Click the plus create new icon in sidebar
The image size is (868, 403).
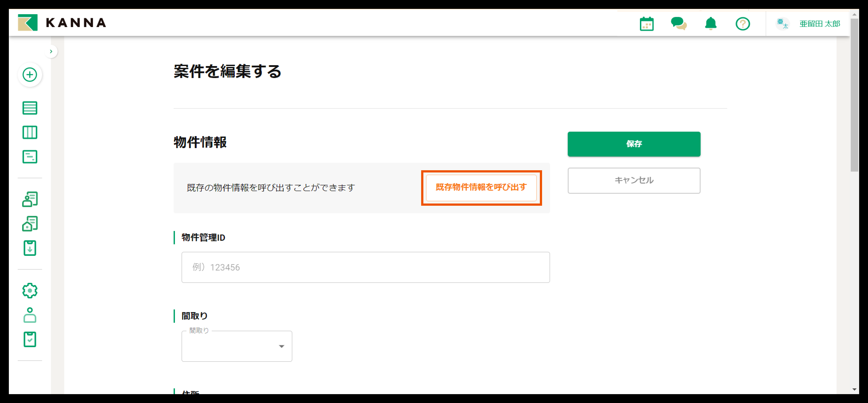[x=30, y=74]
